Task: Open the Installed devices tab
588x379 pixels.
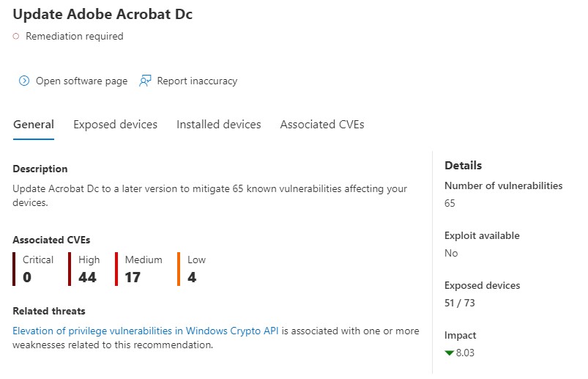Action: (218, 125)
